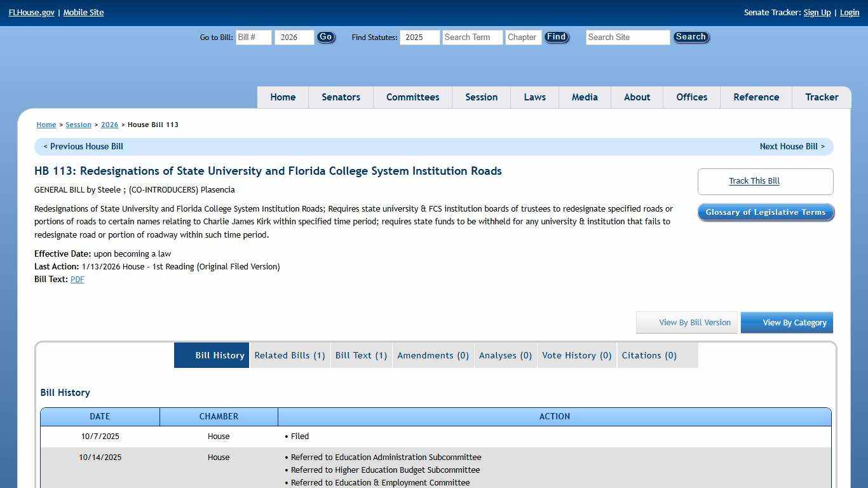Viewport: 868px width, 488px height.
Task: Select View By Category
Action: [787, 323]
